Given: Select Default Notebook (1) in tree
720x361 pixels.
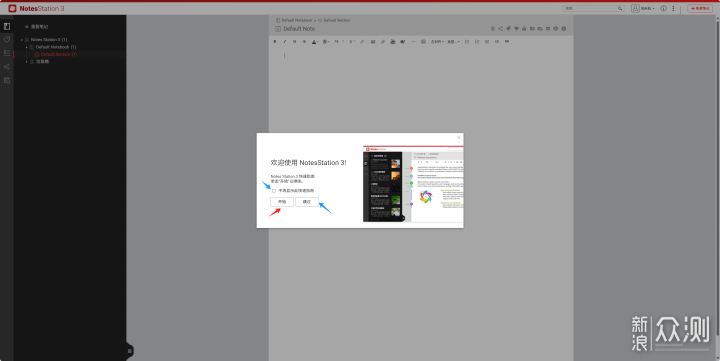Looking at the screenshot, I should (56, 47).
